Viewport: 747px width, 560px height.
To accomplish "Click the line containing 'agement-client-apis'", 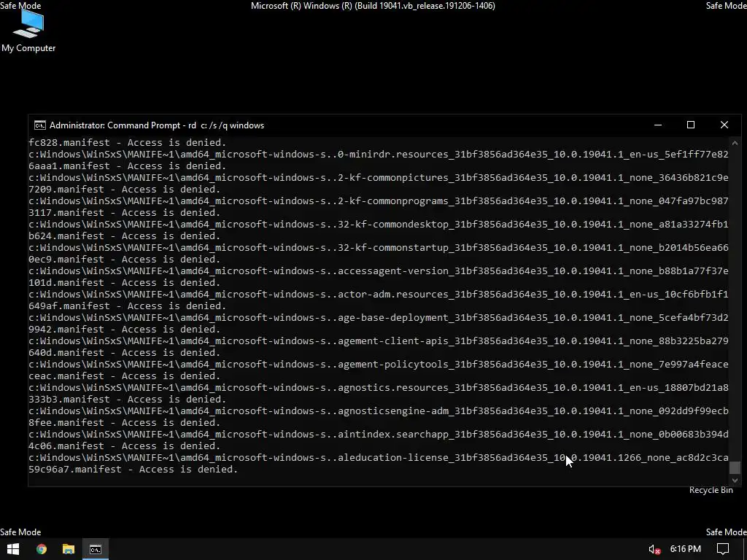I will click(379, 341).
